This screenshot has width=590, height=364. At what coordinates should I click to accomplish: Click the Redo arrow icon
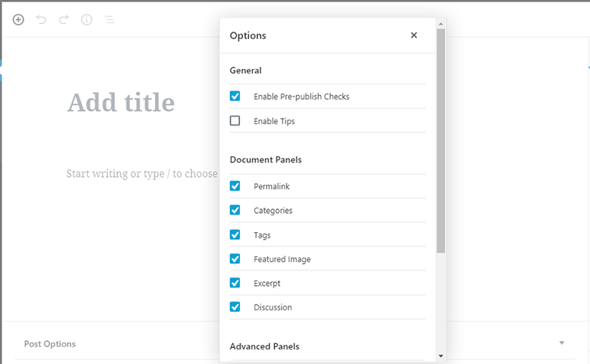pyautogui.click(x=64, y=20)
